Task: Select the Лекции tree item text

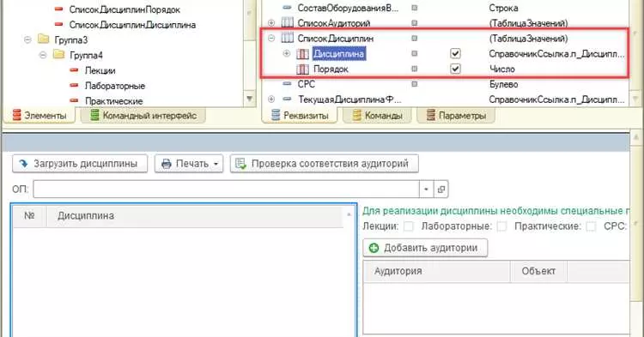Action: pos(100,70)
